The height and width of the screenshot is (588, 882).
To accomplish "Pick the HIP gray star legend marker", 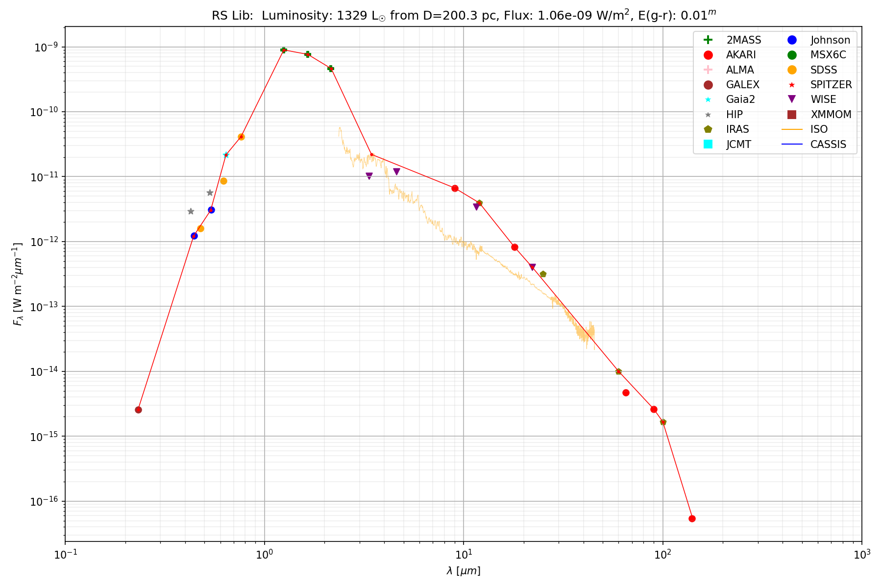I will pos(708,115).
